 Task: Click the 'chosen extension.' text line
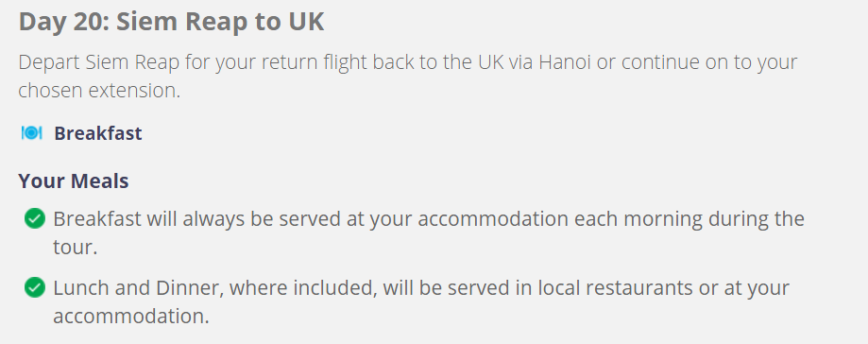tap(99, 91)
